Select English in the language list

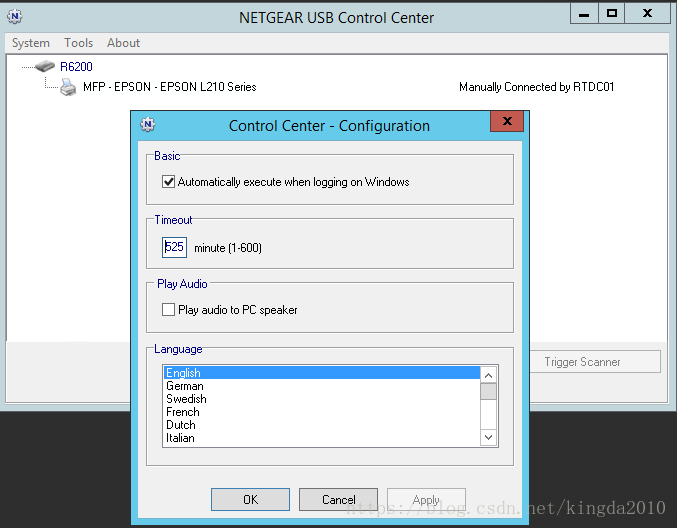[x=322, y=373]
